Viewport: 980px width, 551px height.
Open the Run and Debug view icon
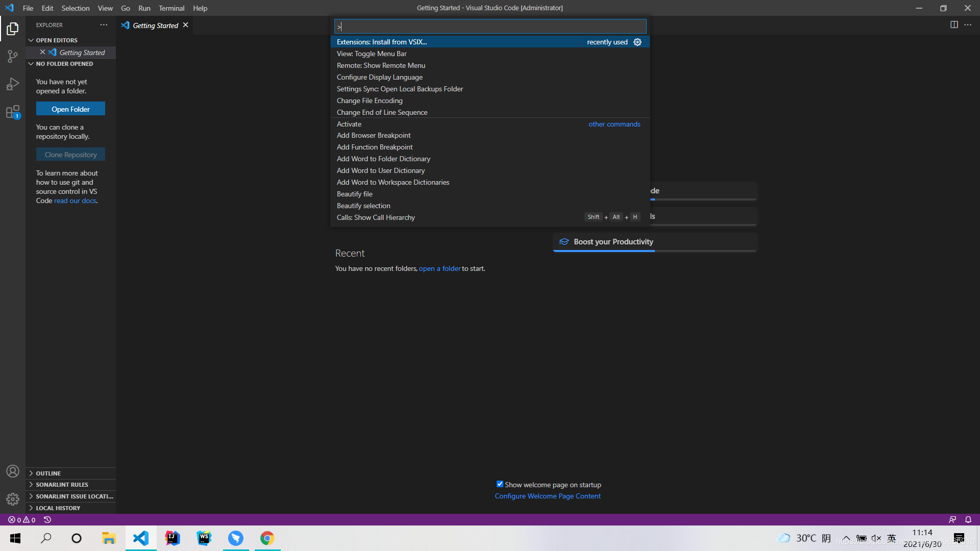click(12, 84)
